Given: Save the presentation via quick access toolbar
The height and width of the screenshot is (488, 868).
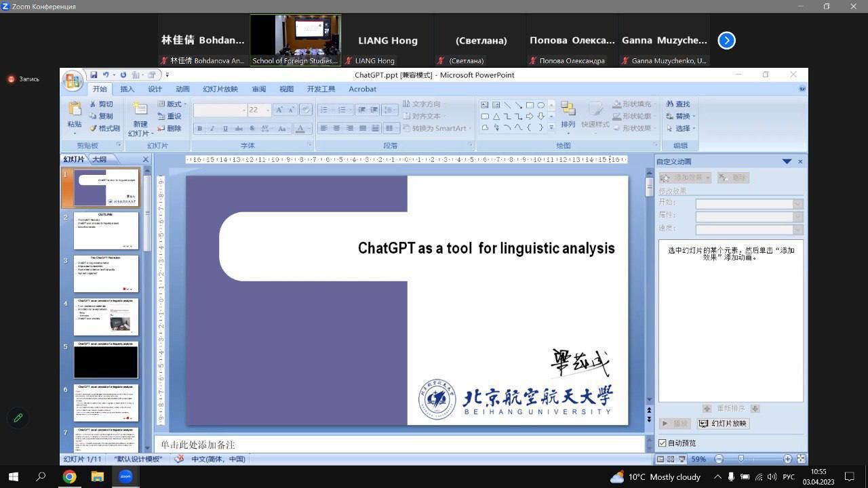Looking at the screenshot, I should coord(94,75).
